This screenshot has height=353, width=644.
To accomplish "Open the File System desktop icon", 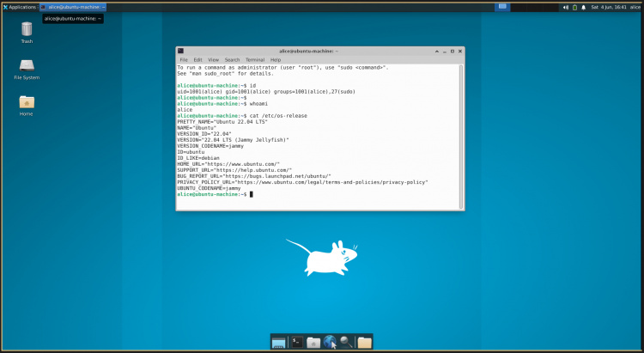I will [x=27, y=67].
